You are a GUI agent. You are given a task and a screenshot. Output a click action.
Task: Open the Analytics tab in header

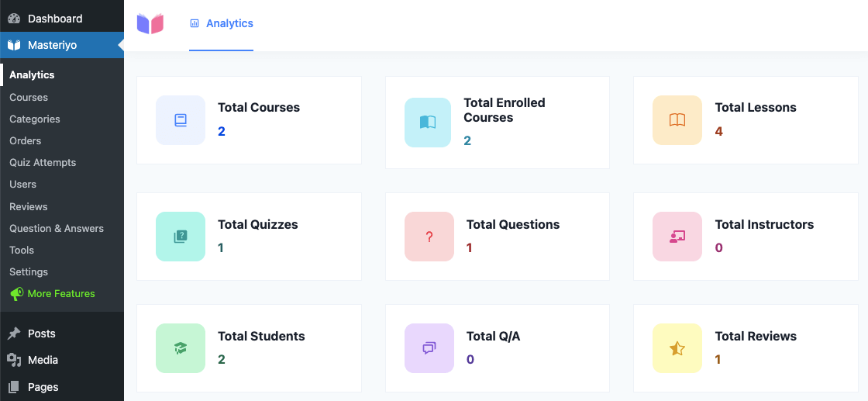coord(222,23)
